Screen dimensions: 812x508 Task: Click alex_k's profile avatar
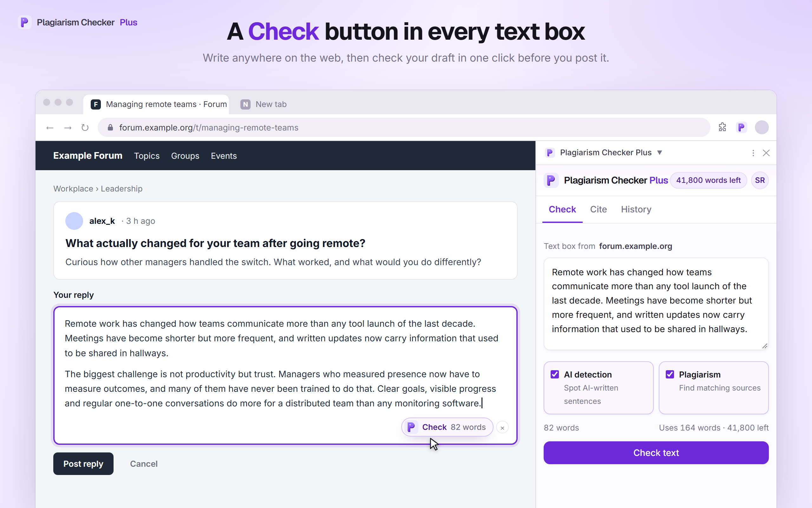[74, 221]
